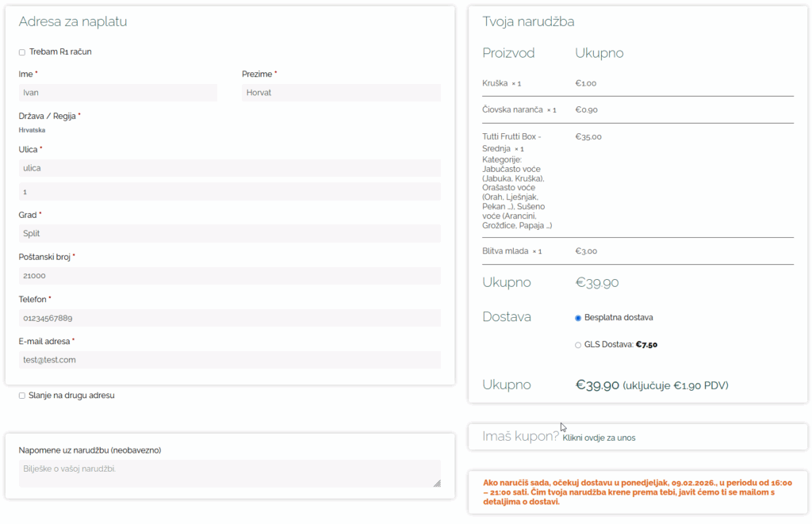Click the 'Kruška × 1' product row
This screenshot has width=812, height=524.
pos(501,83)
